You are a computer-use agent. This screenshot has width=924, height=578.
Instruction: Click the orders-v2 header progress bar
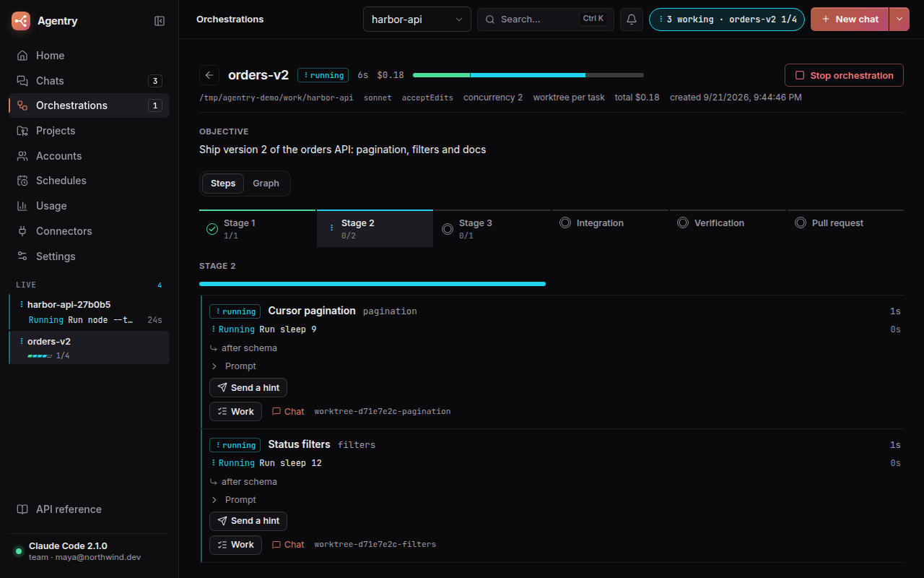[528, 75]
